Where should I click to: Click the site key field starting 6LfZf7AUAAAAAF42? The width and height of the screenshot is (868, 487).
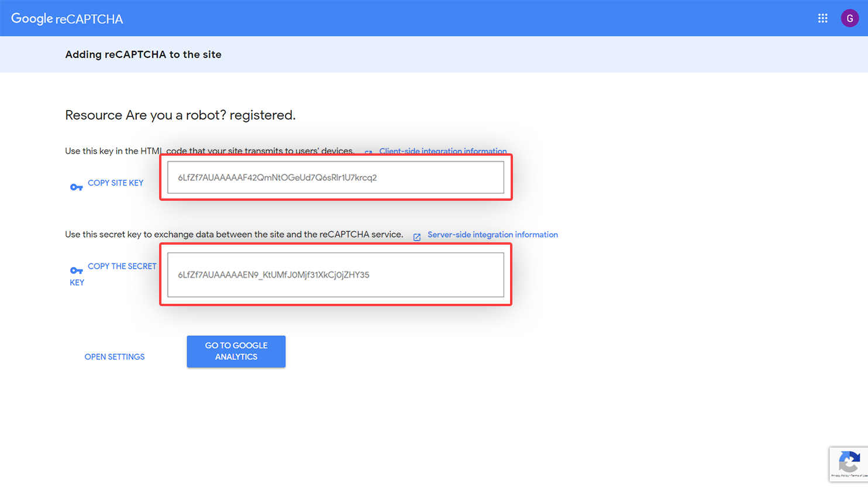[336, 177]
